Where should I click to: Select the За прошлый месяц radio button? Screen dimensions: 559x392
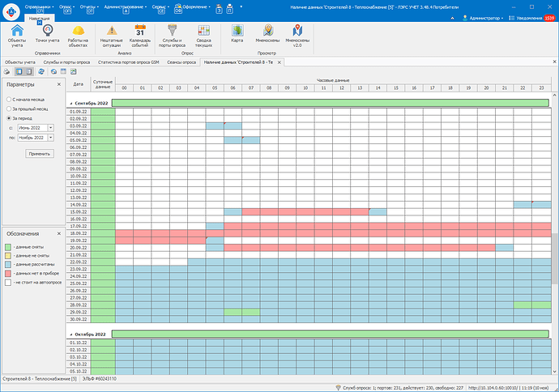click(x=9, y=109)
